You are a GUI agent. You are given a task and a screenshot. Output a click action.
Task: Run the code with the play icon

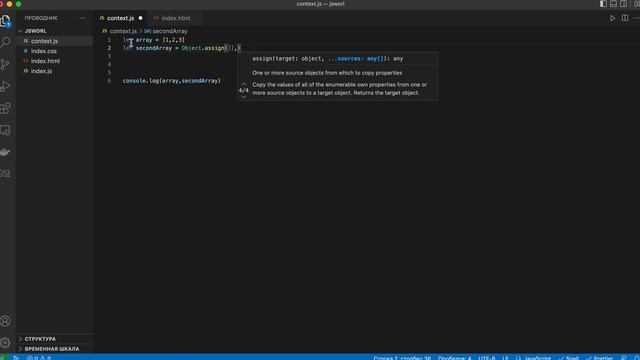[x=612, y=18]
